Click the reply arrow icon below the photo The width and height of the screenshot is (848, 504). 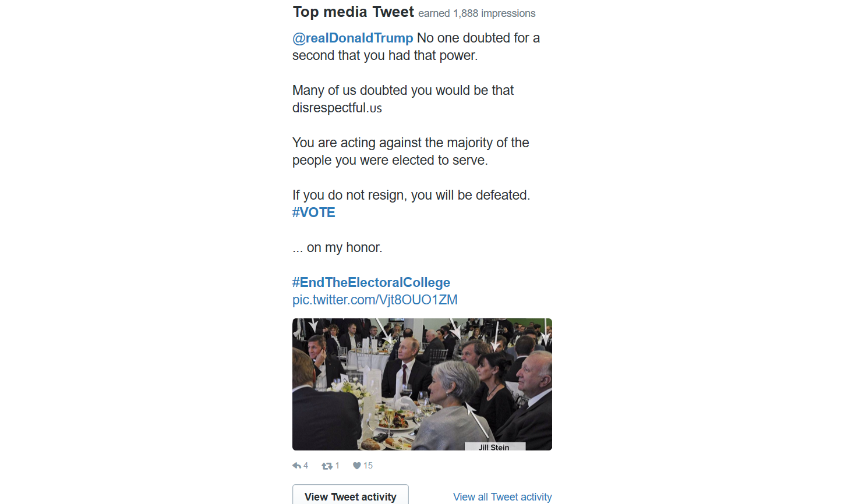296,466
